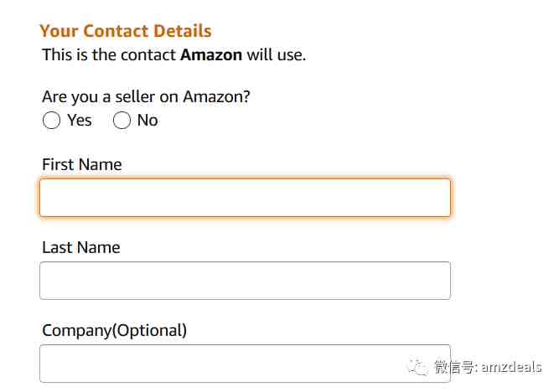The image size is (559, 392).
Task: Click the WeChat logo watermark icon
Action: coord(417,366)
